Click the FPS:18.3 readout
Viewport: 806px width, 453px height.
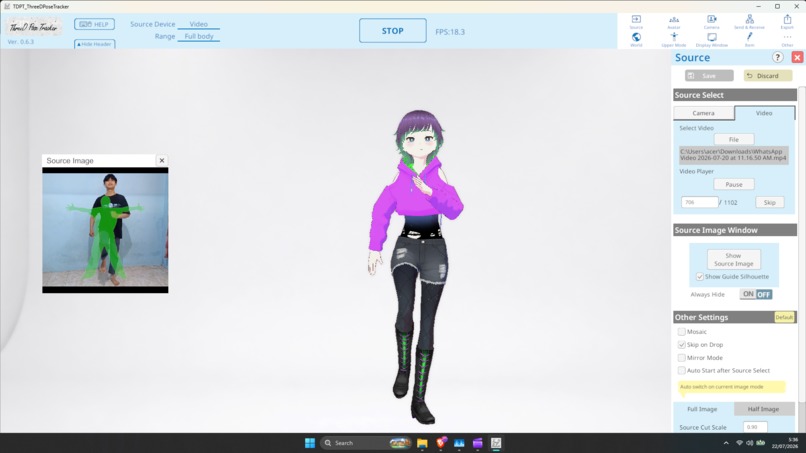point(450,32)
